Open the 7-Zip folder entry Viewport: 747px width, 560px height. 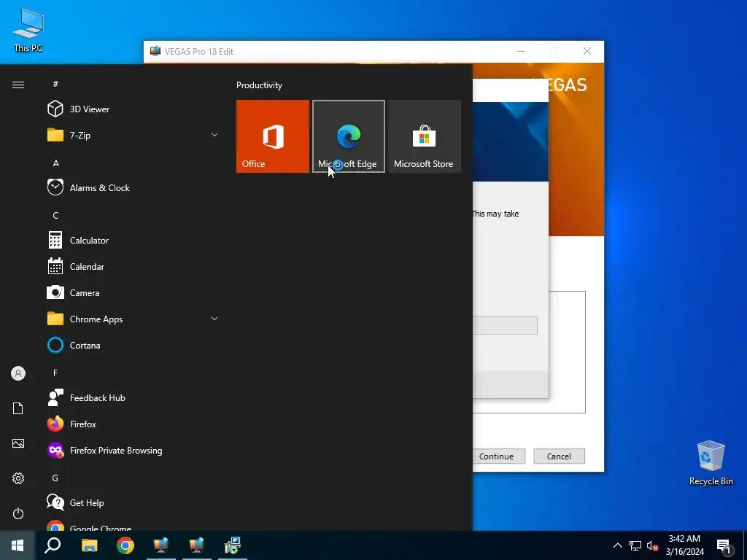(x=133, y=135)
